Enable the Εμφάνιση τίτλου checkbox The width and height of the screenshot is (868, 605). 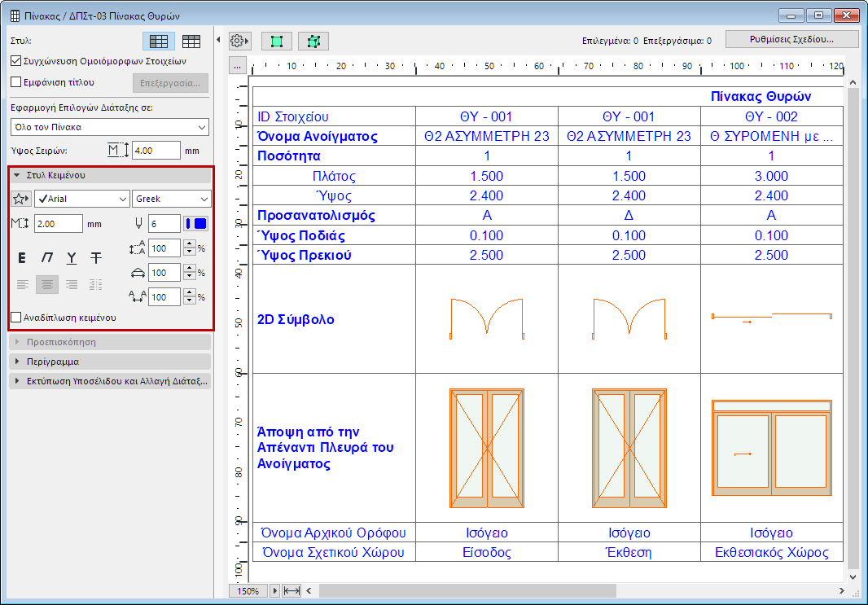point(16,81)
